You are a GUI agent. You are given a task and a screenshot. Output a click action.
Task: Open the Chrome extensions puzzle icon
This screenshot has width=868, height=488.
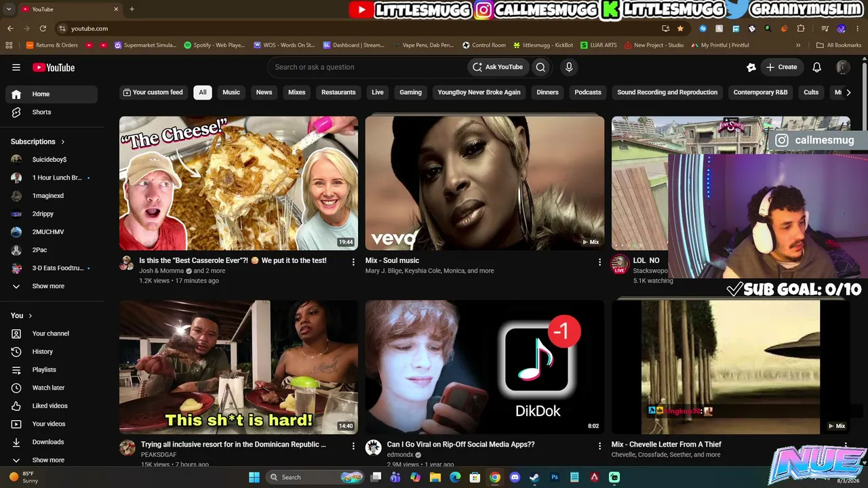pyautogui.click(x=801, y=28)
